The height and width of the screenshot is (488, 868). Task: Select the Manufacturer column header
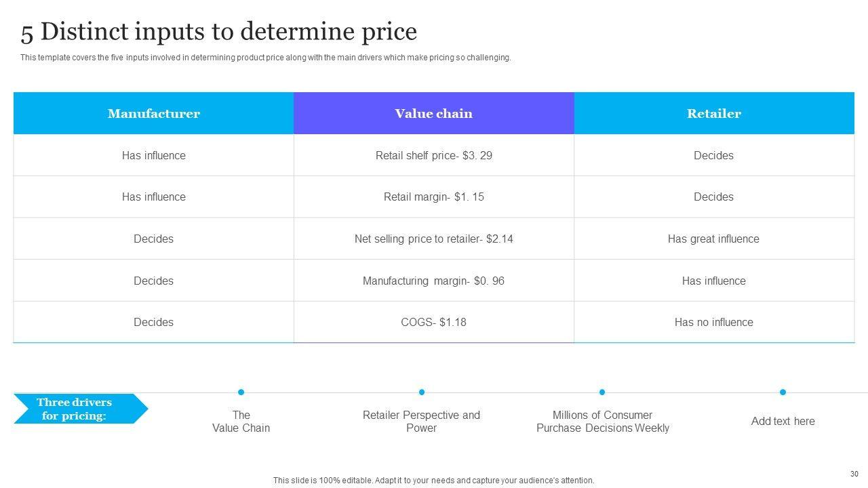[153, 113]
